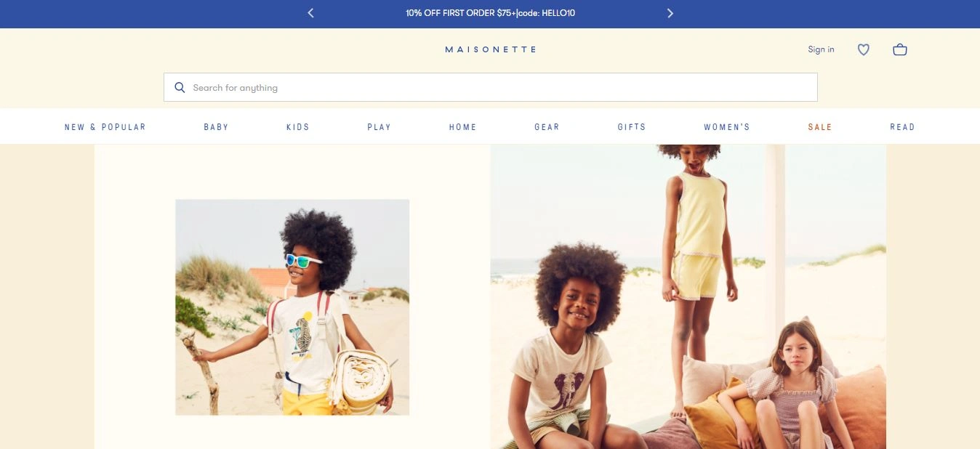
Task: Open the Women's menu
Action: tap(727, 127)
